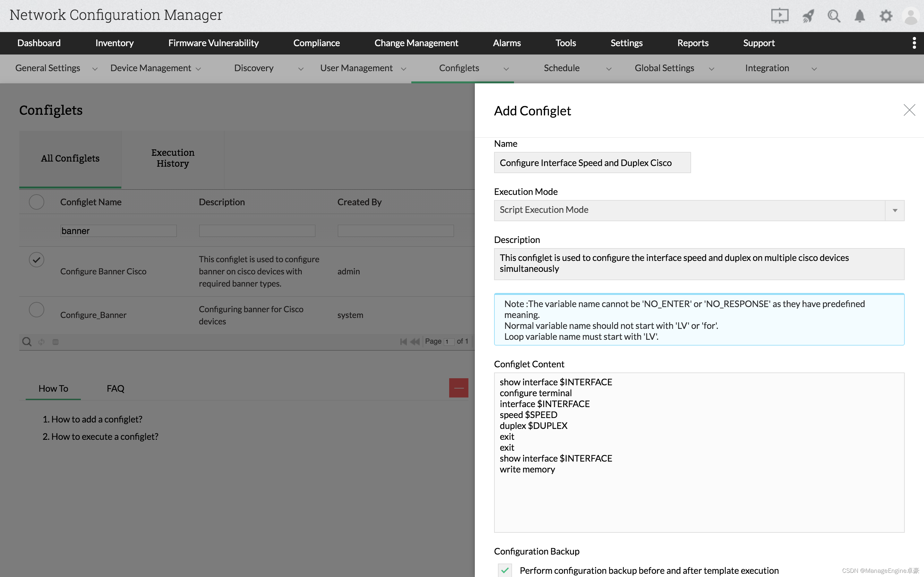Click the user profile icon
Image resolution: width=924 pixels, height=577 pixels.
(911, 16)
